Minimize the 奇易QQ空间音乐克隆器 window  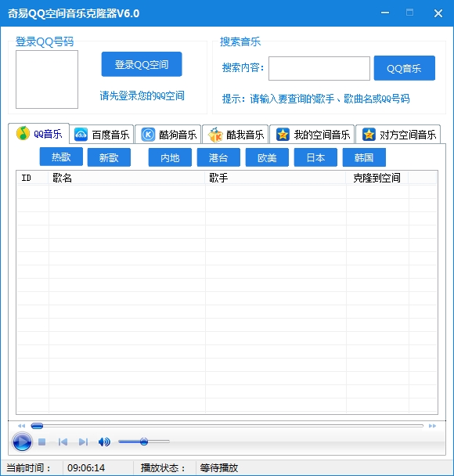pos(385,13)
